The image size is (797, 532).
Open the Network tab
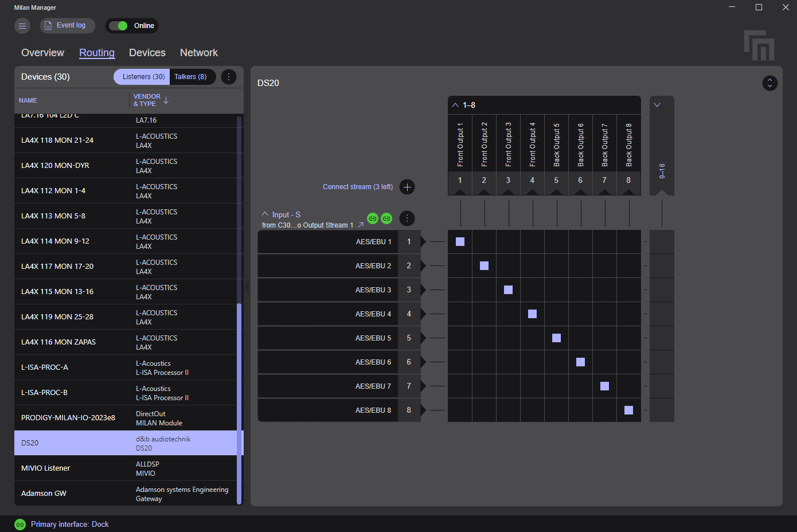[198, 53]
